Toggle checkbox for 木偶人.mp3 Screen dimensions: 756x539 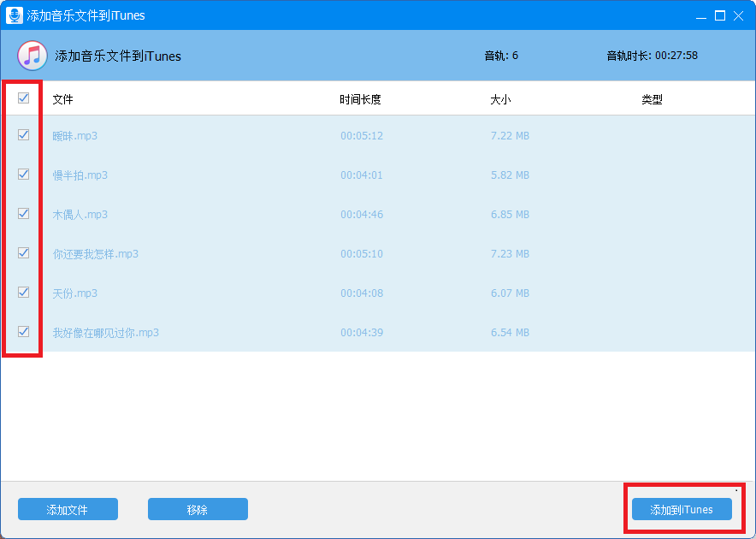click(23, 213)
